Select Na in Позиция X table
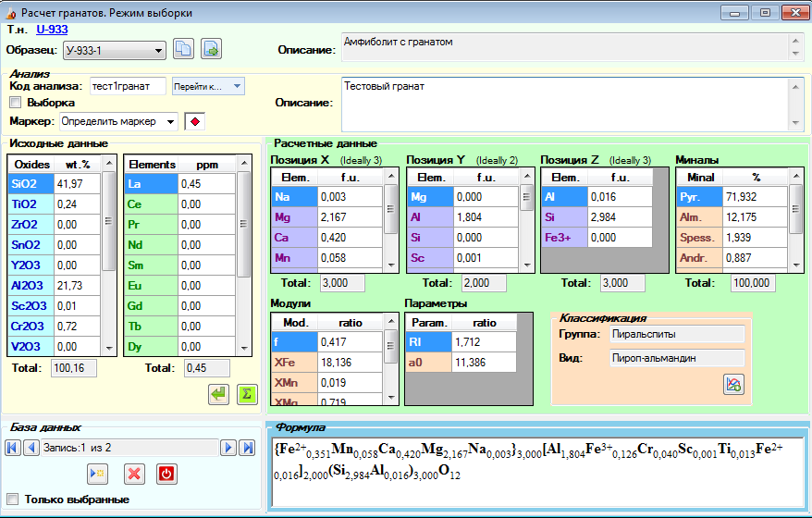The width and height of the screenshot is (812, 518). [x=326, y=197]
